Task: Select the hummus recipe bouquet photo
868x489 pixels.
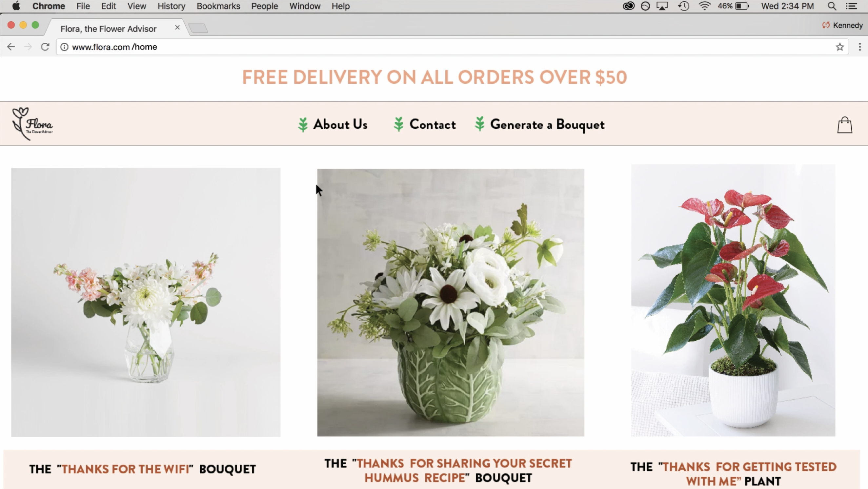Action: (451, 303)
